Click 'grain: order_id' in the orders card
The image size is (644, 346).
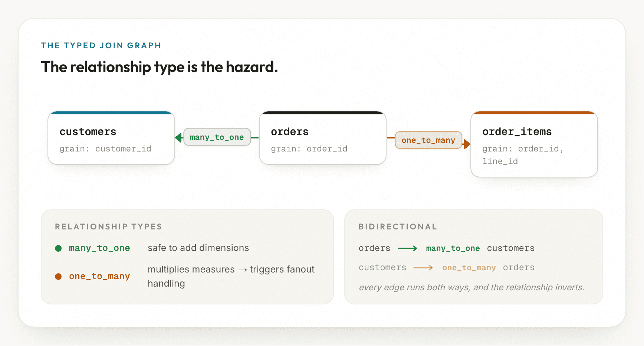point(309,149)
